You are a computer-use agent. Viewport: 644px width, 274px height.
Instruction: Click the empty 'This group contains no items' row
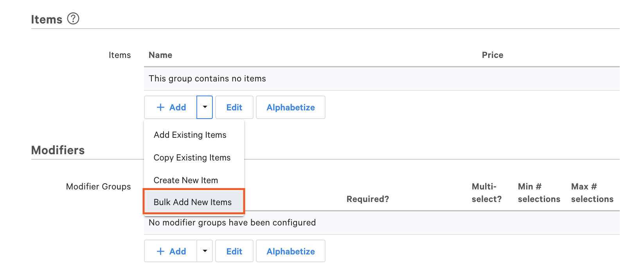[x=381, y=79]
